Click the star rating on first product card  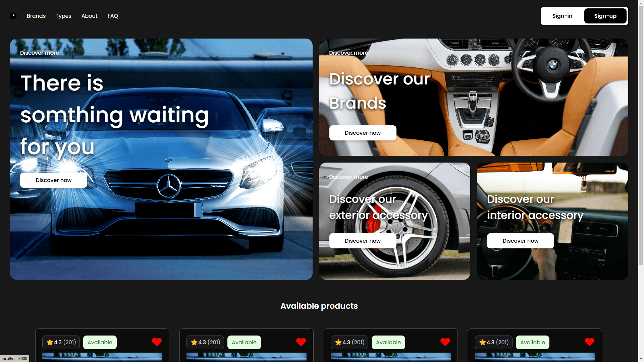(61, 342)
